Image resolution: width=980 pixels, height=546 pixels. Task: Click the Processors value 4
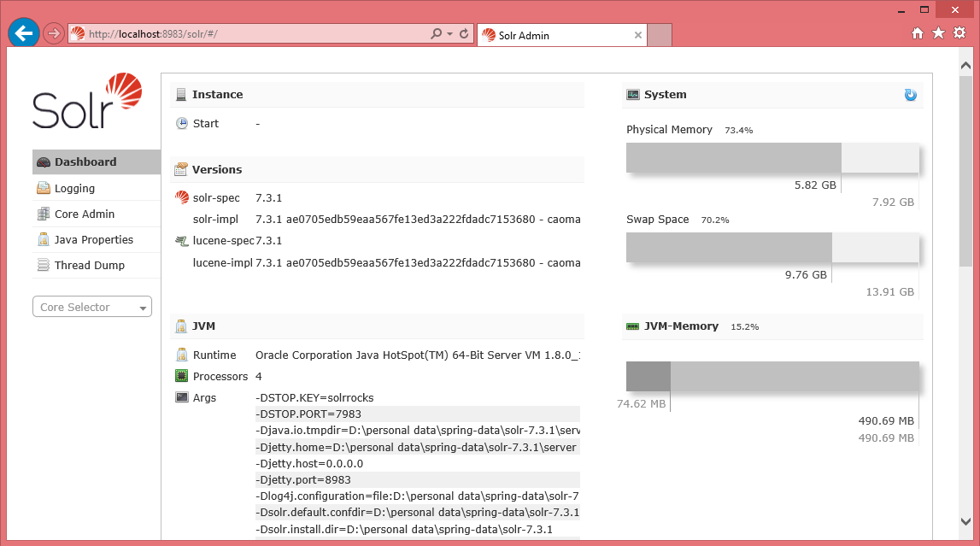pos(259,377)
